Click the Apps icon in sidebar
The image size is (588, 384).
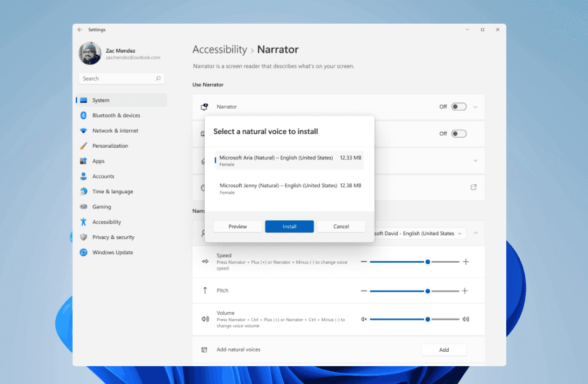84,161
